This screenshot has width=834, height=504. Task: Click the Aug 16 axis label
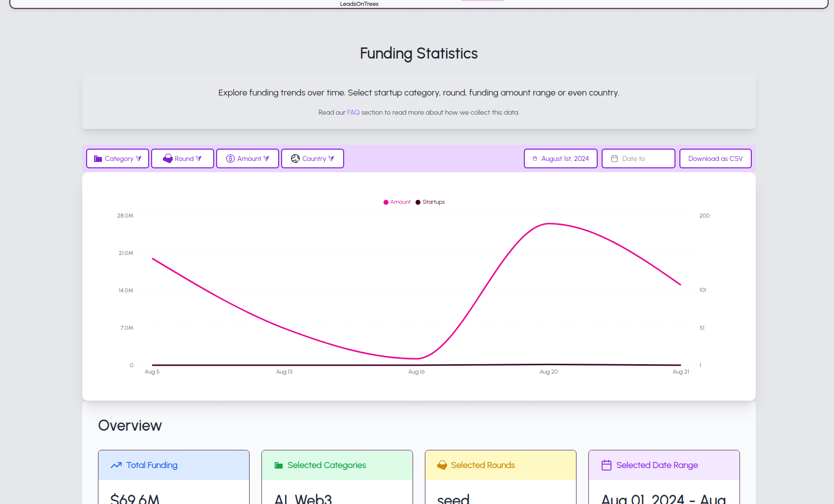[x=417, y=372]
